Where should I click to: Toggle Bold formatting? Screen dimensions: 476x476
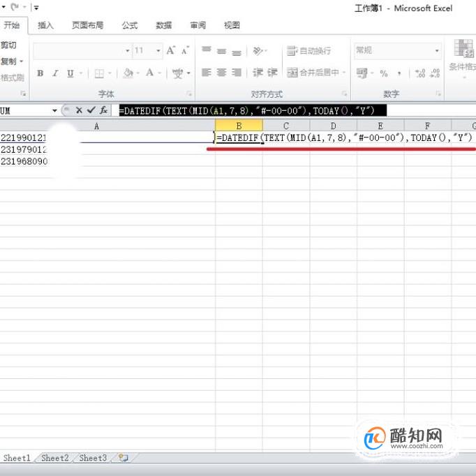click(x=40, y=73)
